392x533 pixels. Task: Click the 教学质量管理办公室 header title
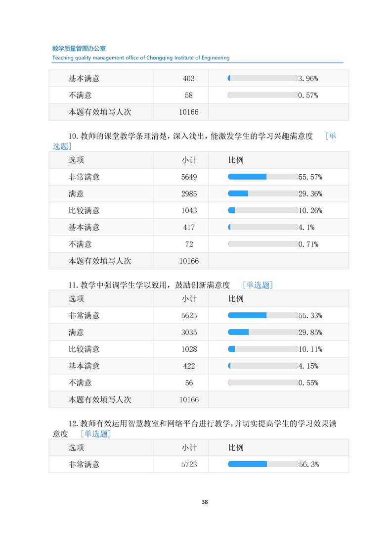click(79, 48)
